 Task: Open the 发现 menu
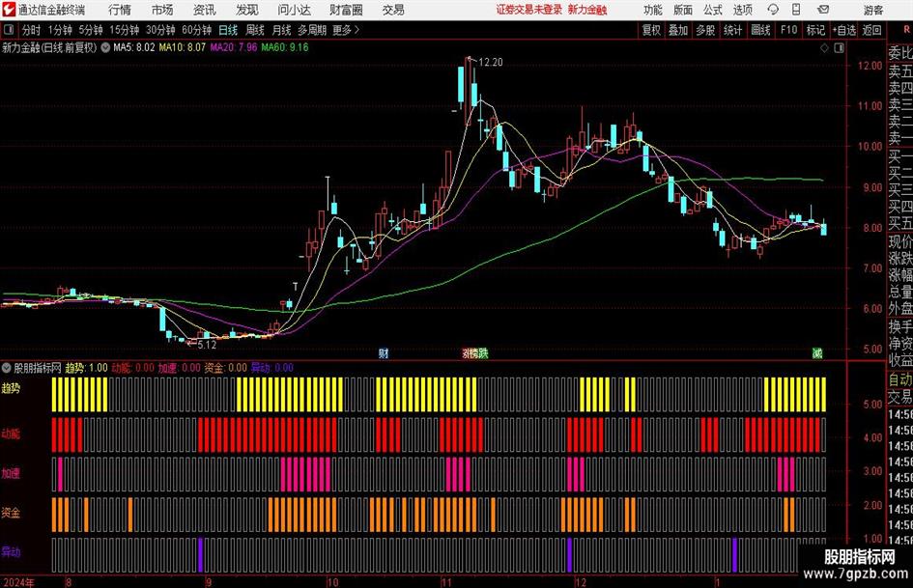click(x=247, y=10)
